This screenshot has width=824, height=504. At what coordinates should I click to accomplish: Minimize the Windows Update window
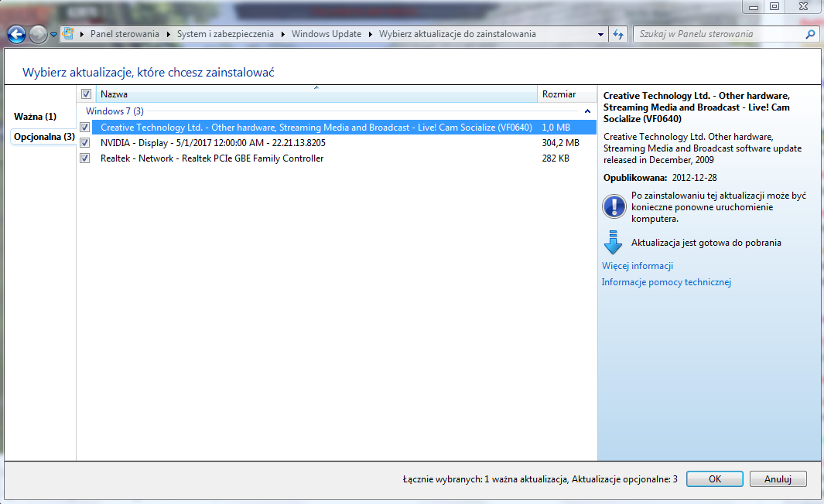(753, 7)
